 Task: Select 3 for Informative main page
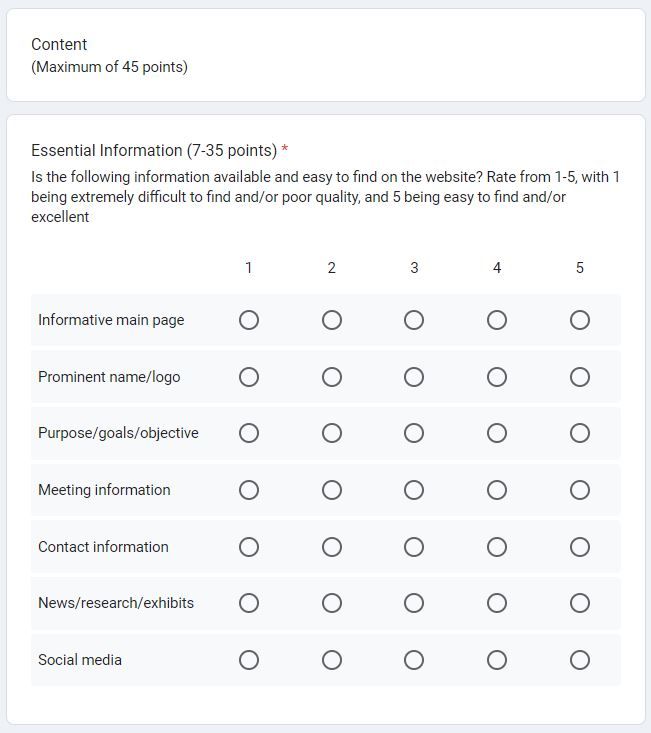click(x=414, y=320)
